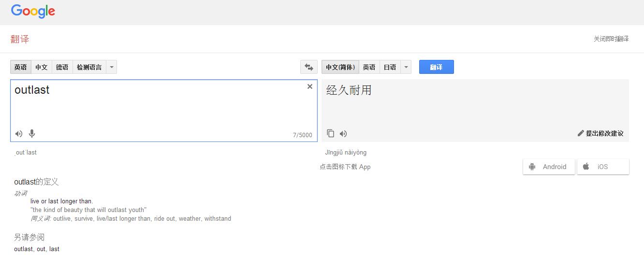Click the translated text 经久耐用

[349, 90]
